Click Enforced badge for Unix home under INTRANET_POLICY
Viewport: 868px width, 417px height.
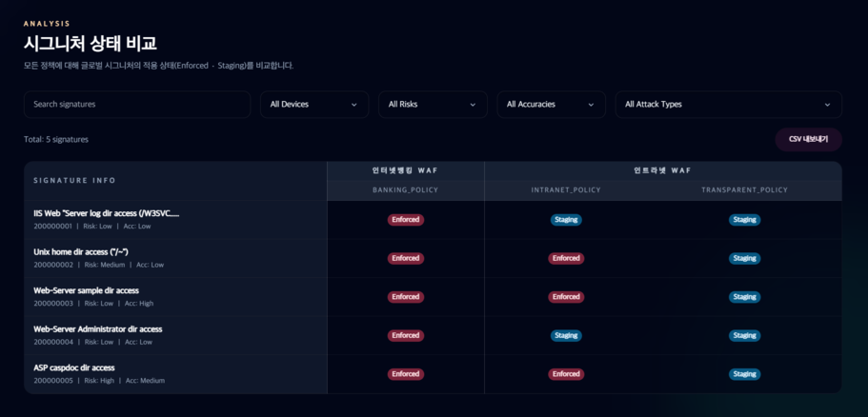tap(566, 258)
